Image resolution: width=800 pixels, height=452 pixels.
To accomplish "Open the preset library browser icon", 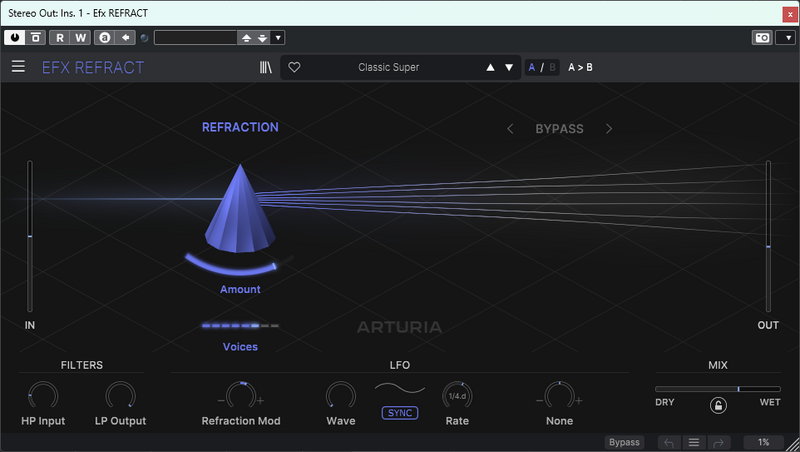I will tap(266, 67).
